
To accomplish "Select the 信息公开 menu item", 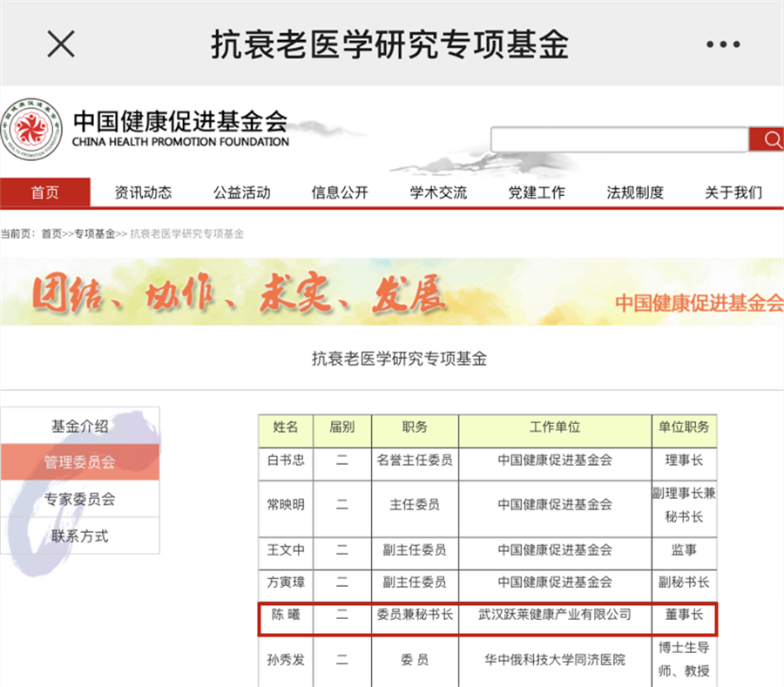I will [340, 192].
